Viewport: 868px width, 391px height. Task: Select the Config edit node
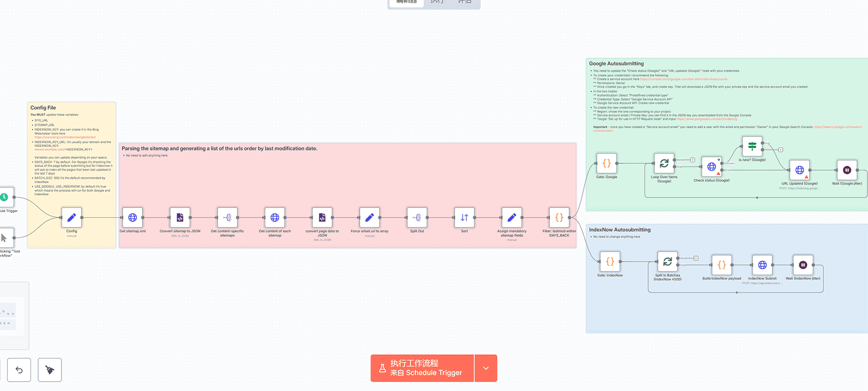(71, 218)
